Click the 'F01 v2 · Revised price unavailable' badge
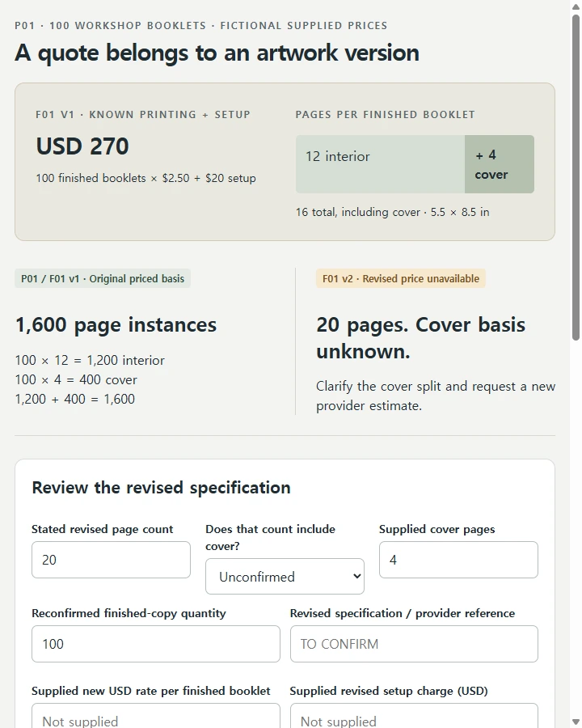Screen dimensions: 582x728 [x=401, y=278]
